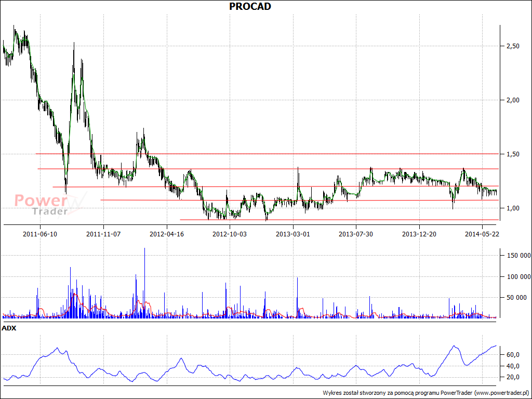Click the 20,0 ADX axis value
Image resolution: width=532 pixels, height=399 pixels.
point(513,377)
